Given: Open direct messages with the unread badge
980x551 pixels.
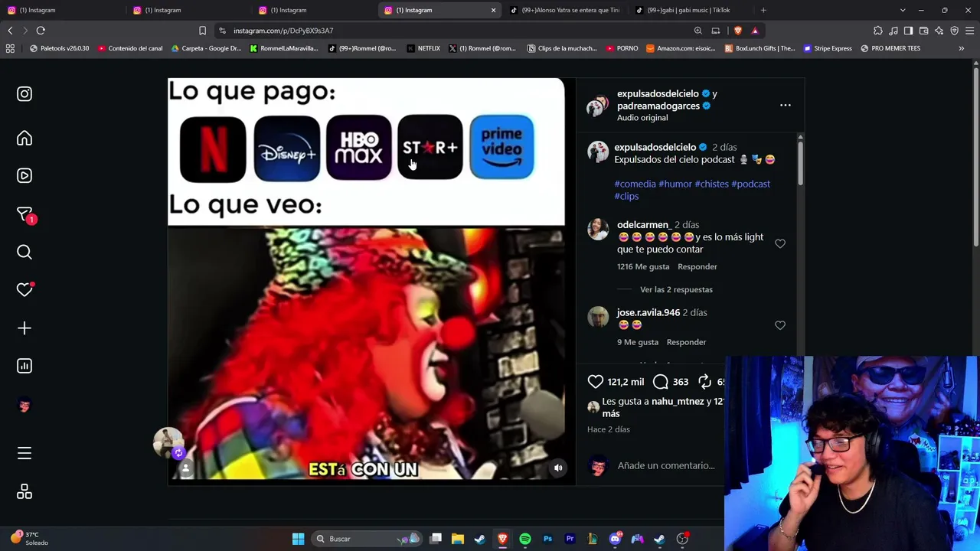Looking at the screenshot, I should 24,215.
